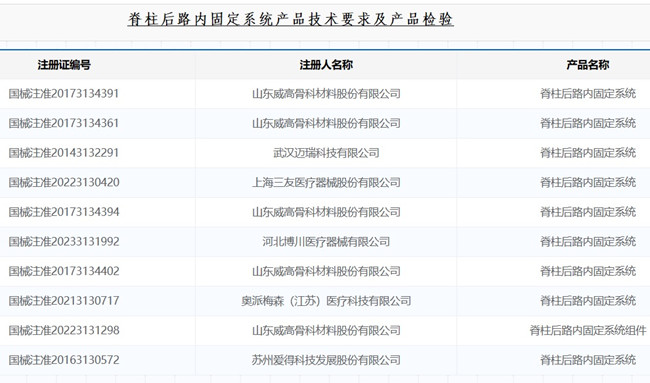The width and height of the screenshot is (650, 383).
Task: Click product name in row 20213130717
Action: [x=588, y=301]
